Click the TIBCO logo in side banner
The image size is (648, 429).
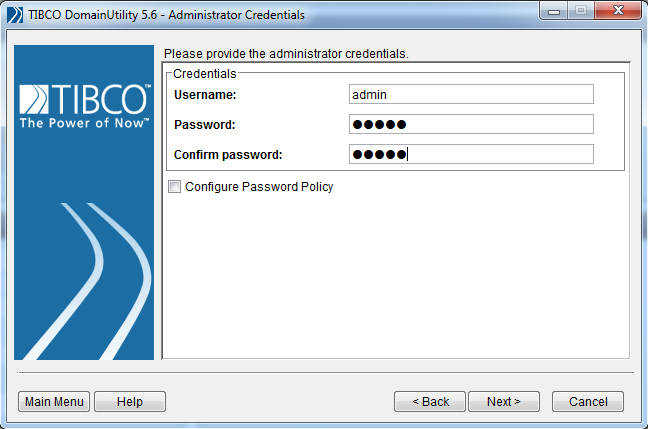85,106
